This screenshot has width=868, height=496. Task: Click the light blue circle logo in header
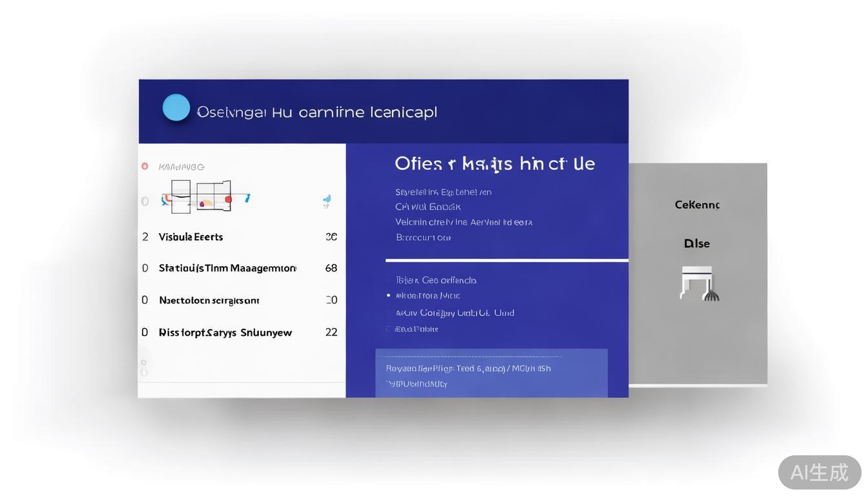176,108
